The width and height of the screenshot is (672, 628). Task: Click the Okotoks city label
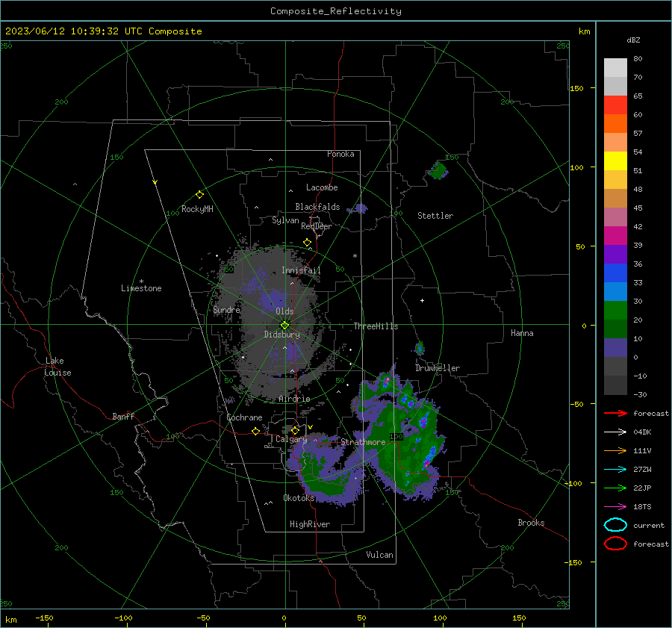coord(299,498)
